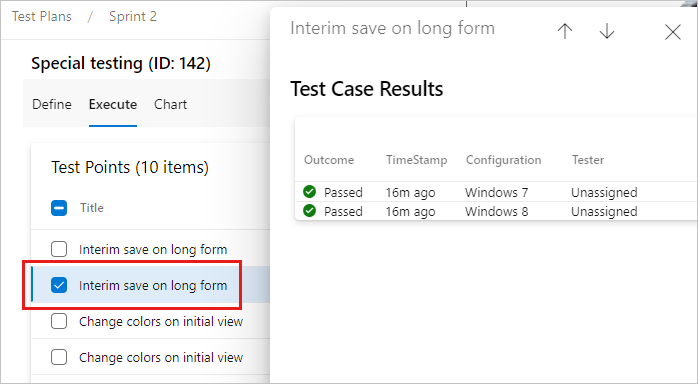The width and height of the screenshot is (698, 384).
Task: Sort results by Outcome column header
Action: pyautogui.click(x=329, y=160)
